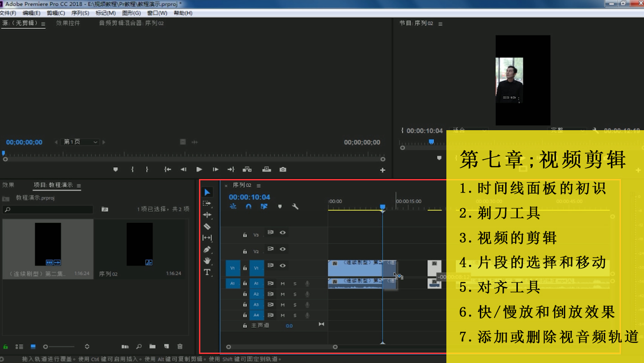Click project panel search field
The image size is (644, 363).
click(x=47, y=209)
